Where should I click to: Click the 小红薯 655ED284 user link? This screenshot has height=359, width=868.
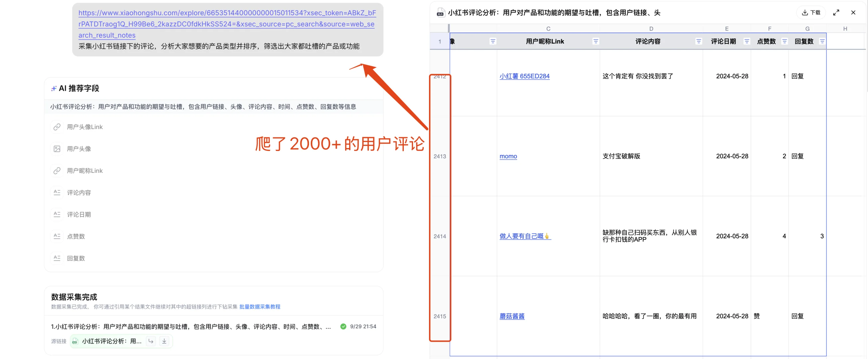click(x=524, y=76)
